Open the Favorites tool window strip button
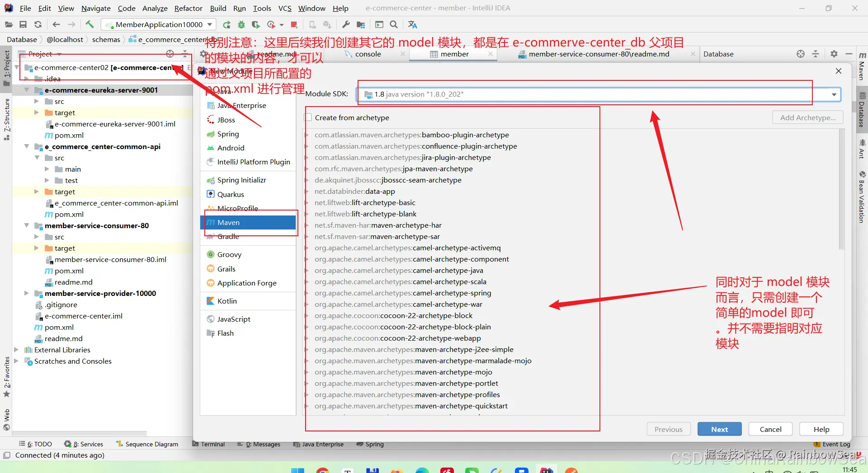The width and height of the screenshot is (868, 473). point(7,377)
